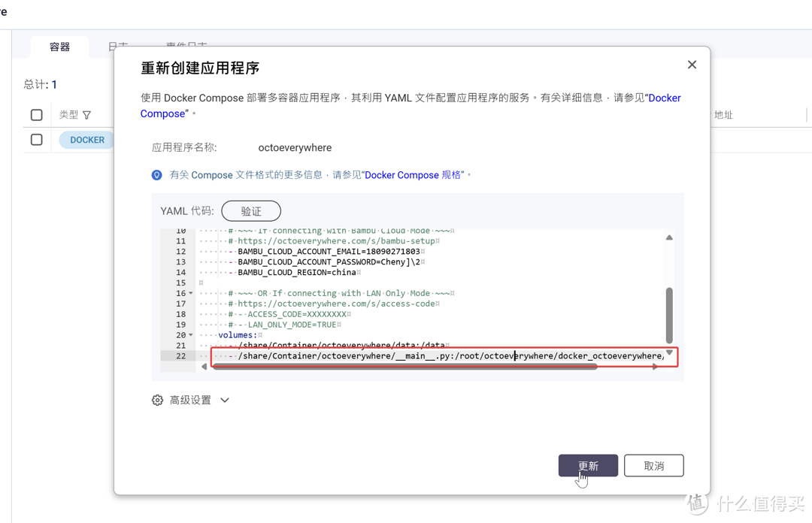Open the "Docker Compose 规格" link
812x523 pixels.
pos(414,175)
